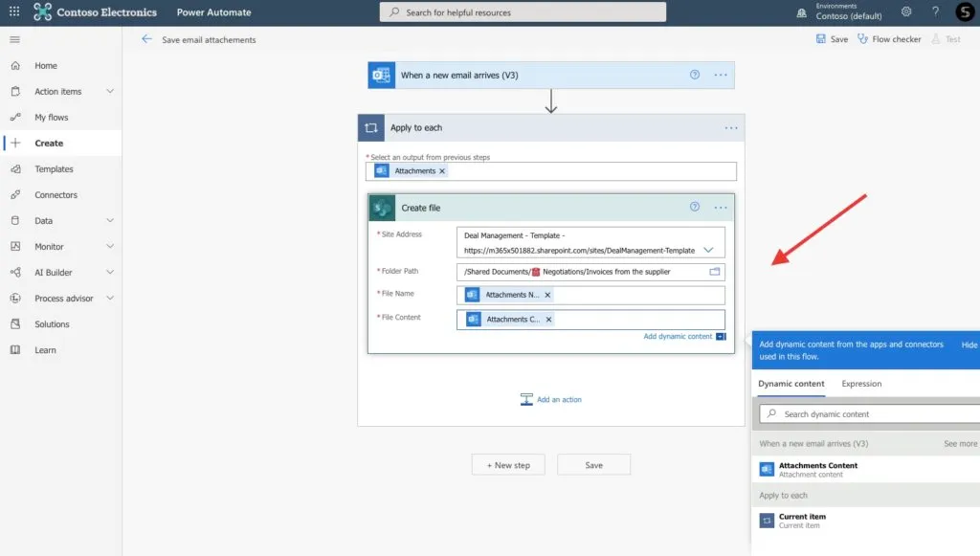
Task: Click the Outlook trigger icon
Action: (381, 75)
